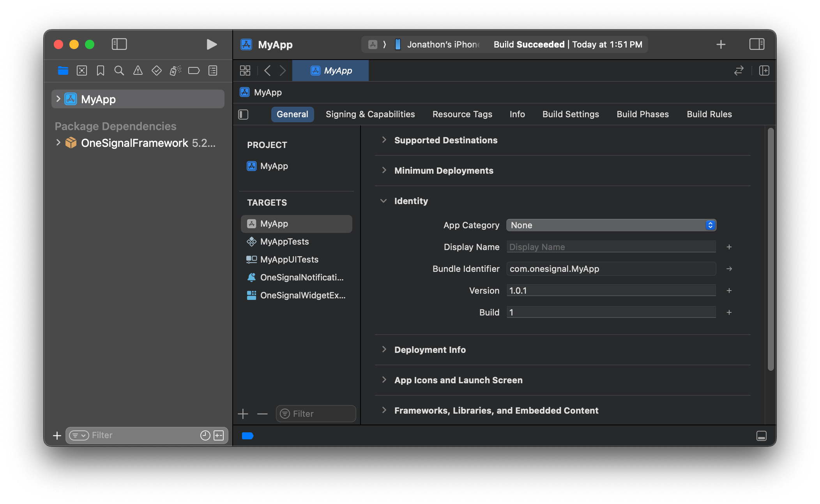Open the Source Control navigator
The height and width of the screenshot is (504, 820).
coord(82,70)
